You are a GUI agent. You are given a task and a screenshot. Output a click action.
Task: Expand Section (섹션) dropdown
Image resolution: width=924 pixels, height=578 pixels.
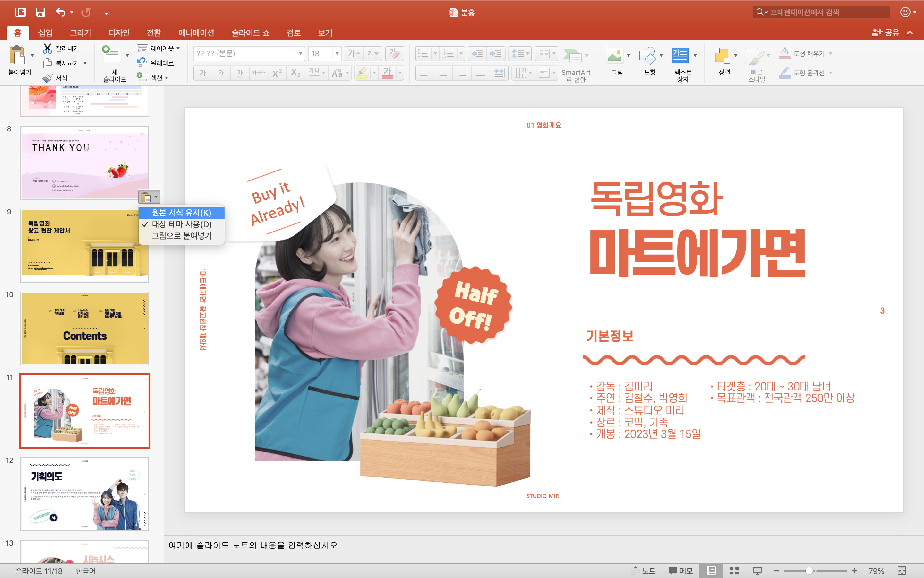point(167,78)
